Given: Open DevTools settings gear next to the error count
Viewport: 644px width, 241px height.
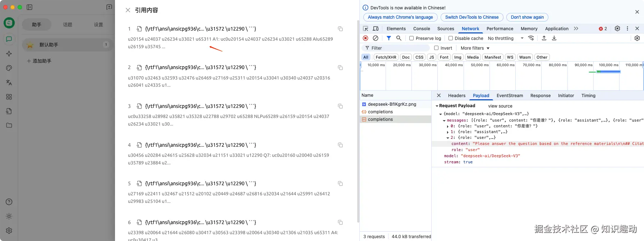Looking at the screenshot, I should click(617, 28).
